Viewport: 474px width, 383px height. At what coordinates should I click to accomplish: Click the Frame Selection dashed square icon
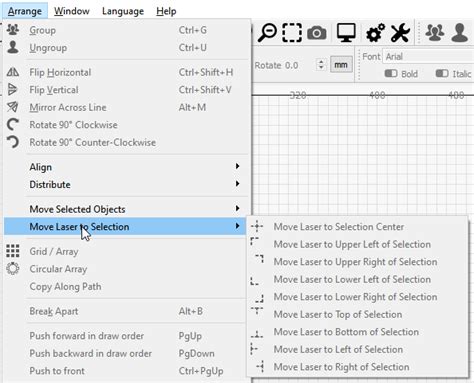click(292, 33)
